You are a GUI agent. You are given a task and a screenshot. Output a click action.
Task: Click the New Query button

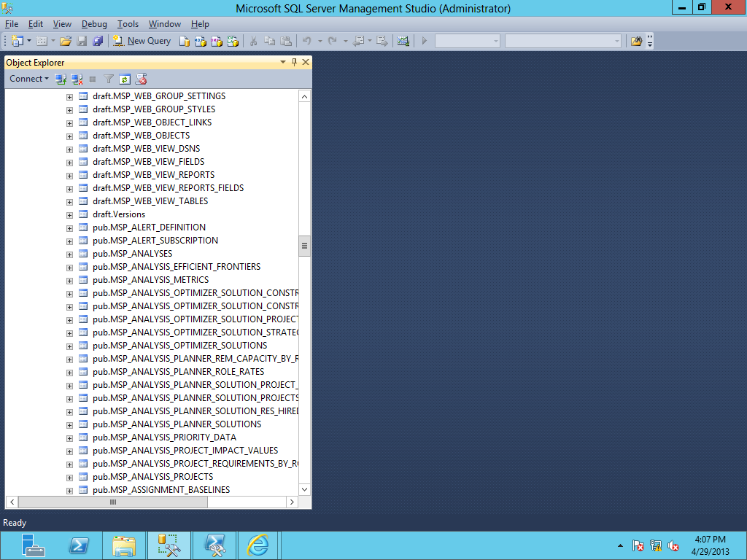click(x=142, y=41)
